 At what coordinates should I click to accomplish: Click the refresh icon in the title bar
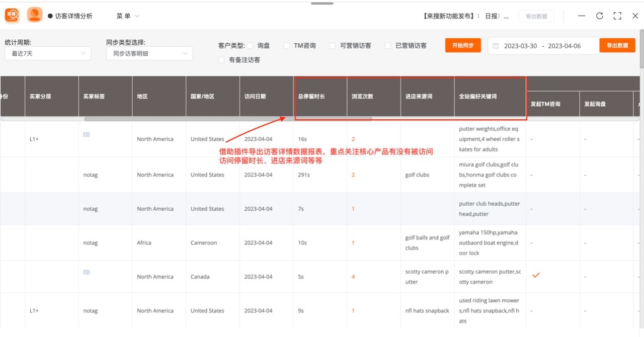[599, 16]
